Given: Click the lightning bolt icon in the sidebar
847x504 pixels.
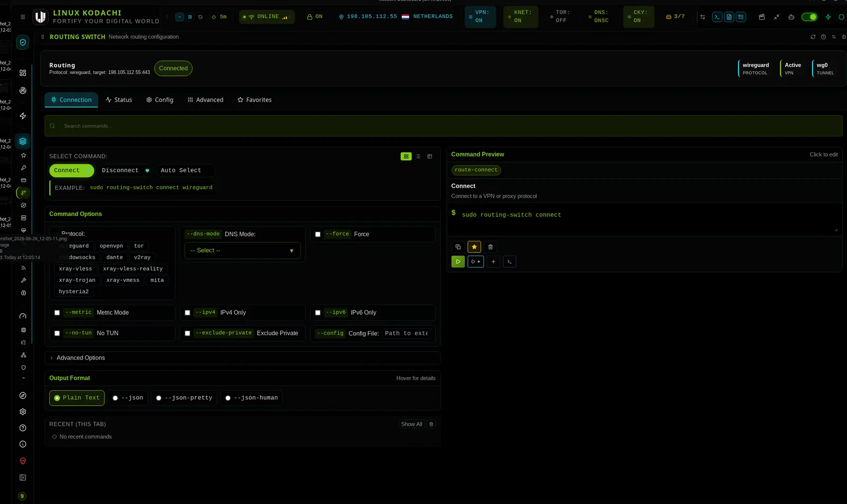Looking at the screenshot, I should [23, 116].
